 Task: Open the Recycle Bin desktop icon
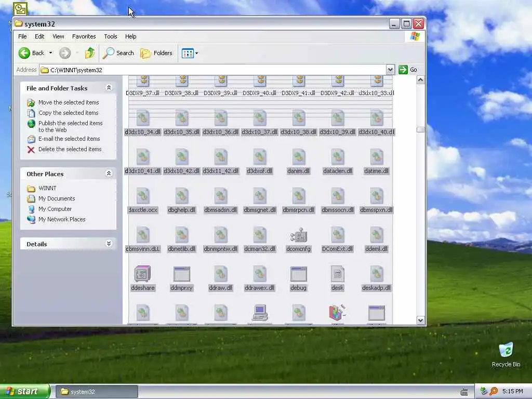pyautogui.click(x=506, y=355)
